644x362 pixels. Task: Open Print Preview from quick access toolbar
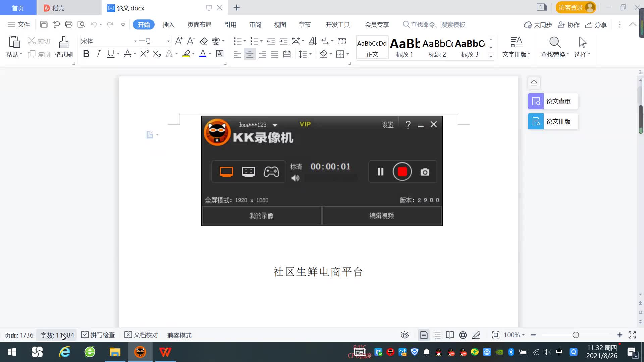[x=81, y=24]
